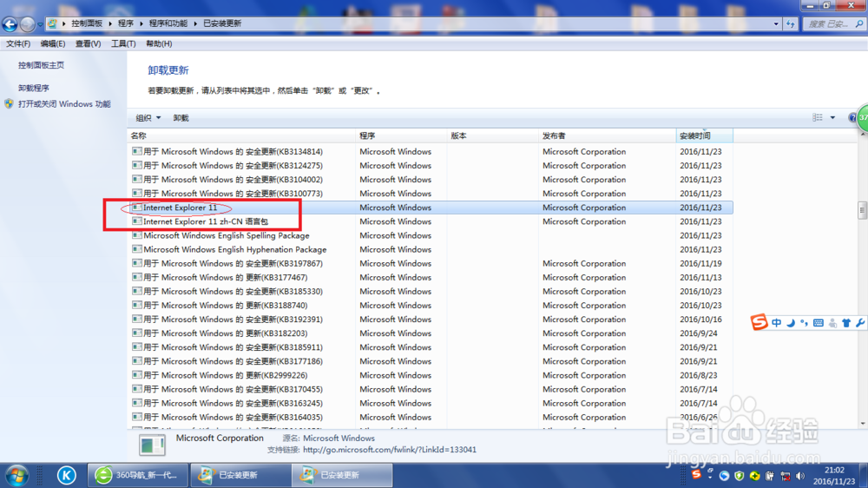Viewport: 868px width, 488px height.
Task: Click the Sogou skin shirt icon
Action: pos(845,323)
